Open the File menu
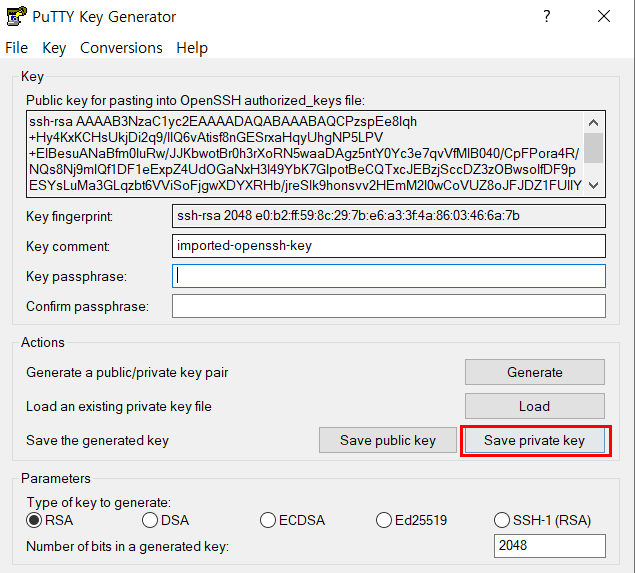Screen dimensions: 635x573 point(17,48)
